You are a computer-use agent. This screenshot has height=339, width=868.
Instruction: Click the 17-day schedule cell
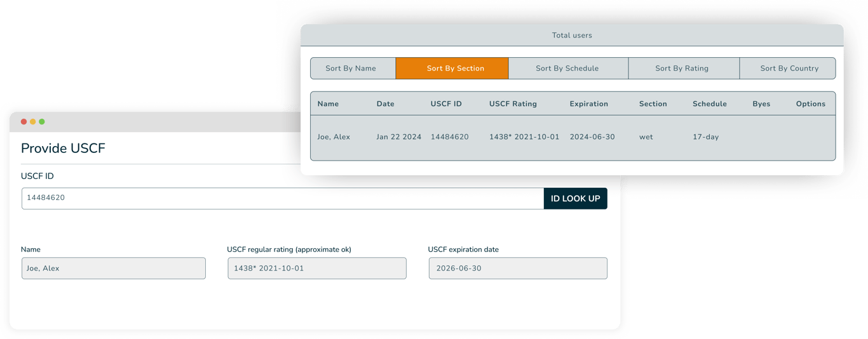pyautogui.click(x=705, y=137)
